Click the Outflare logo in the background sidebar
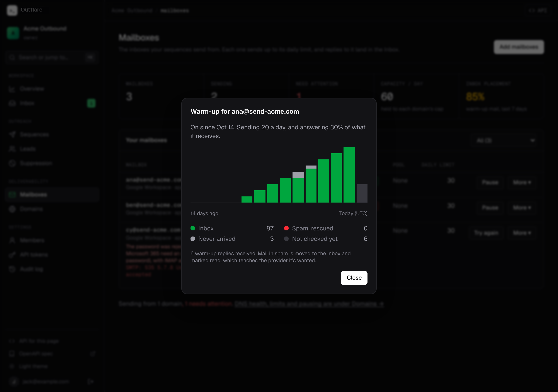This screenshot has width=558, height=392. 12,10
